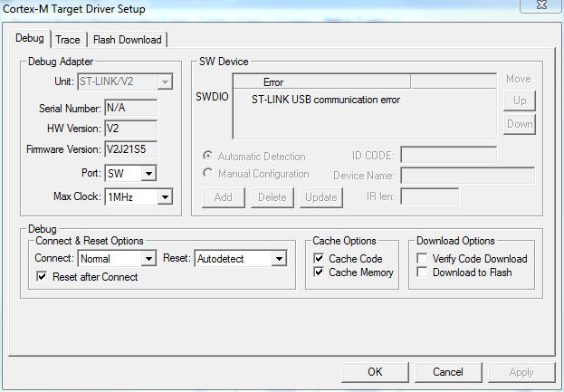Uncheck the Cache Memory checkbox

tap(319, 272)
